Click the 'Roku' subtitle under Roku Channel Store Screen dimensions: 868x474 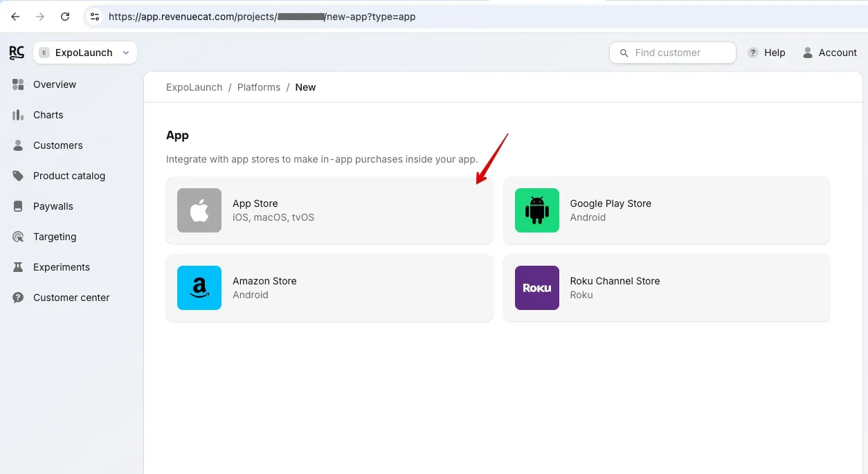[581, 295]
